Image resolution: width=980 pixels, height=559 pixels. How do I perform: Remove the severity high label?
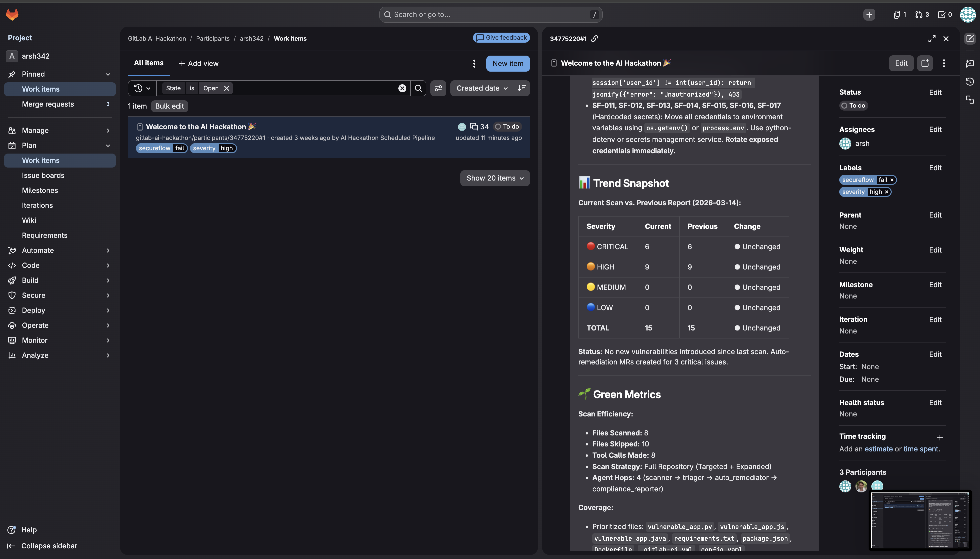coord(887,192)
